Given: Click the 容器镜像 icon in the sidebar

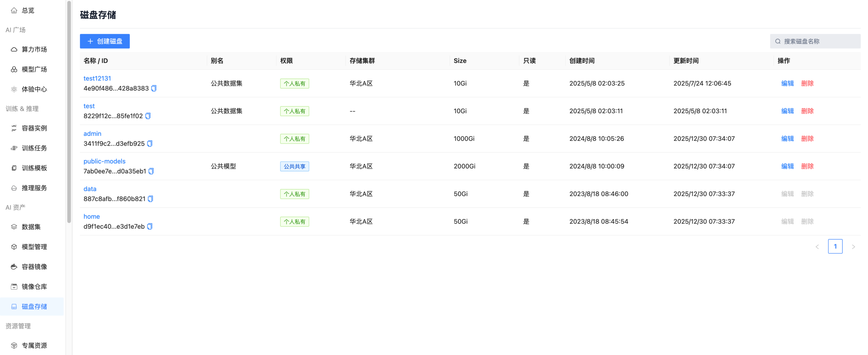Looking at the screenshot, I should 14,267.
